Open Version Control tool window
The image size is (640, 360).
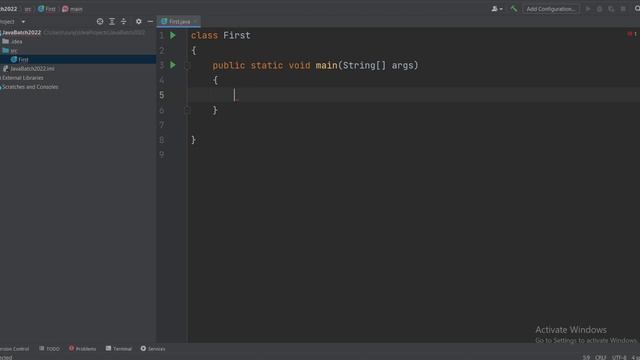(x=14, y=349)
